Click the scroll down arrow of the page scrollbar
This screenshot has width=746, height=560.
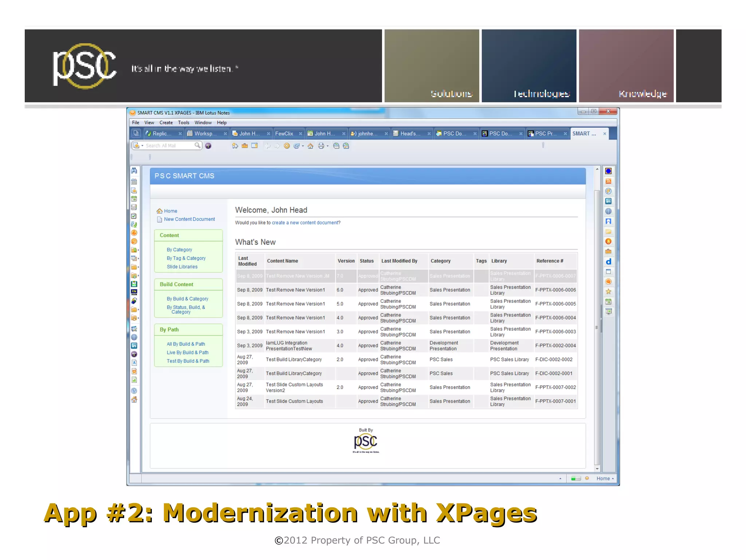[x=597, y=469]
